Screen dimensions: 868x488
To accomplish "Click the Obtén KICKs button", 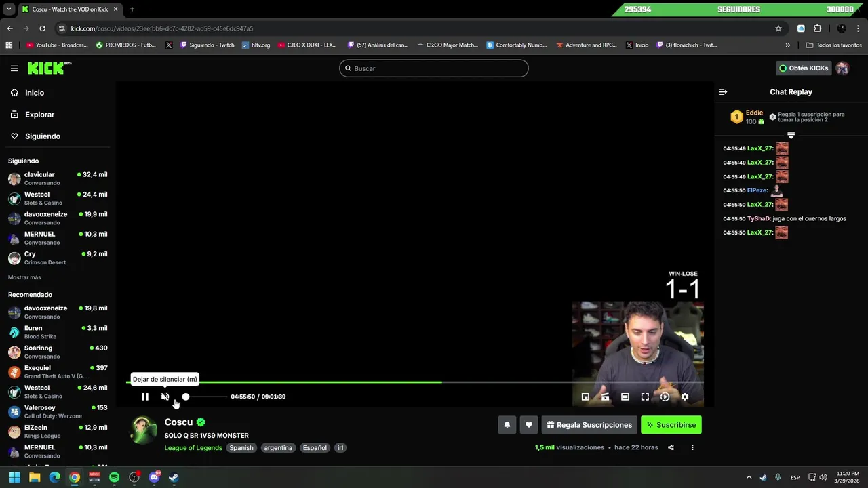I will [x=804, y=68].
